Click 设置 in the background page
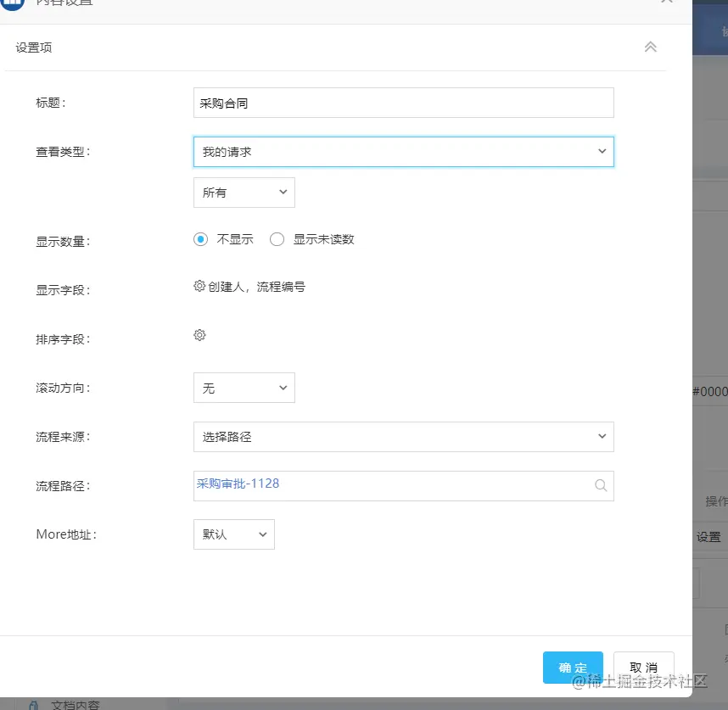 click(708, 537)
